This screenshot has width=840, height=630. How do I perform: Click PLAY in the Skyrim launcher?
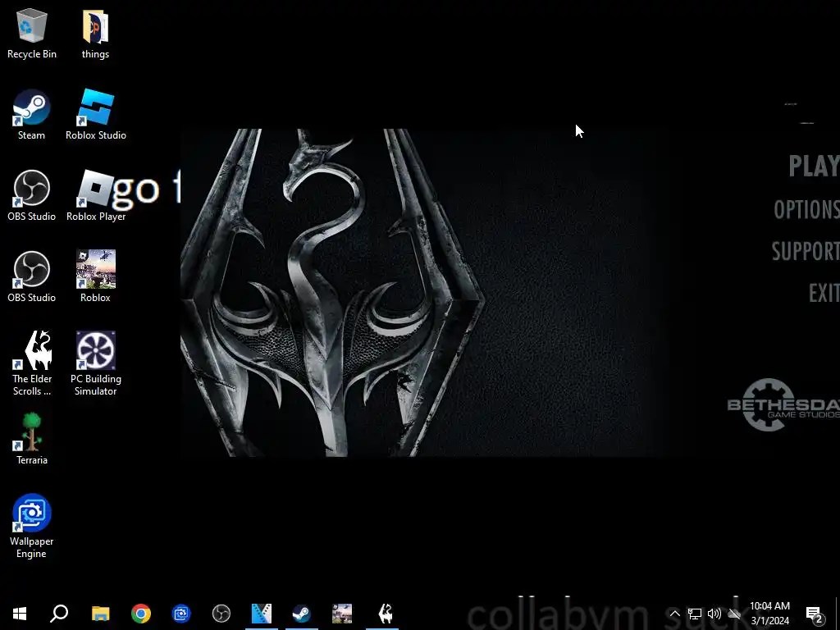(x=814, y=166)
